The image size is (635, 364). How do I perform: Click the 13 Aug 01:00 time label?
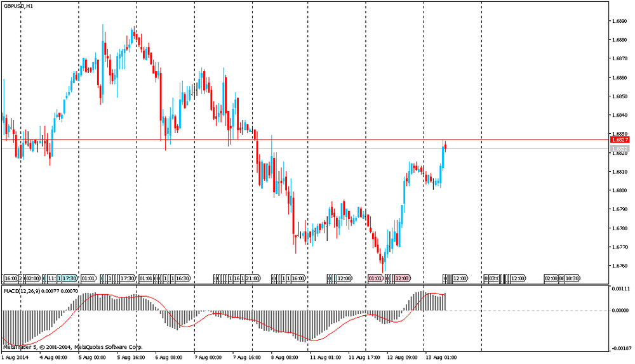point(441,358)
